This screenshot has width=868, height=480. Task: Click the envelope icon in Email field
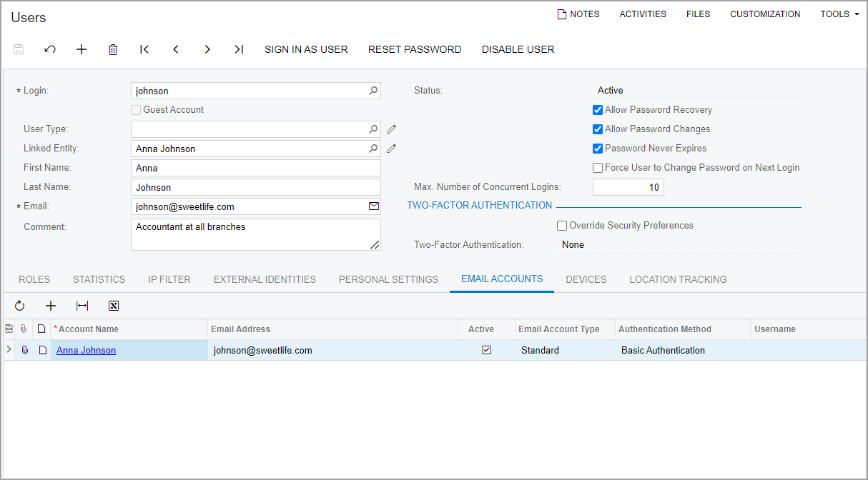pyautogui.click(x=373, y=206)
